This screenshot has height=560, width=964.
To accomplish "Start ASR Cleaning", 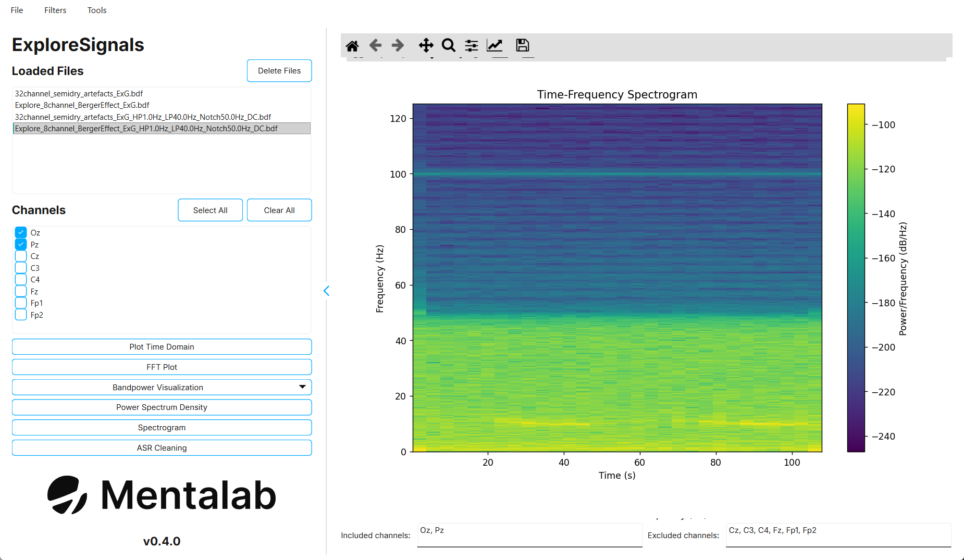I will (x=162, y=448).
